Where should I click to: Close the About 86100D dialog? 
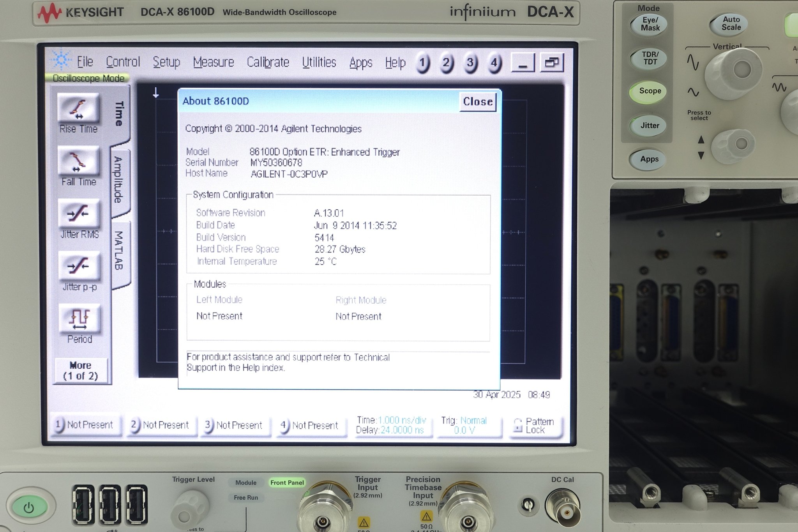pos(478,102)
